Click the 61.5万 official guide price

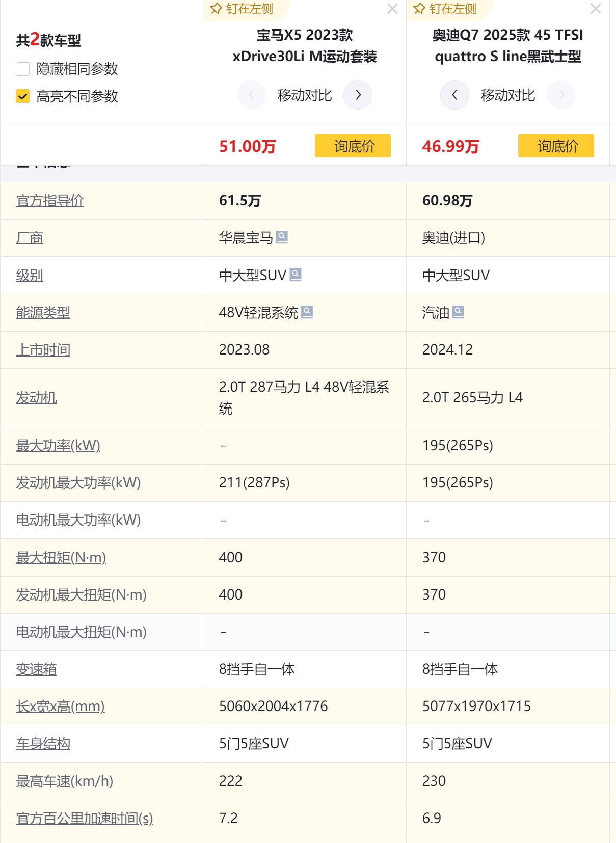240,201
